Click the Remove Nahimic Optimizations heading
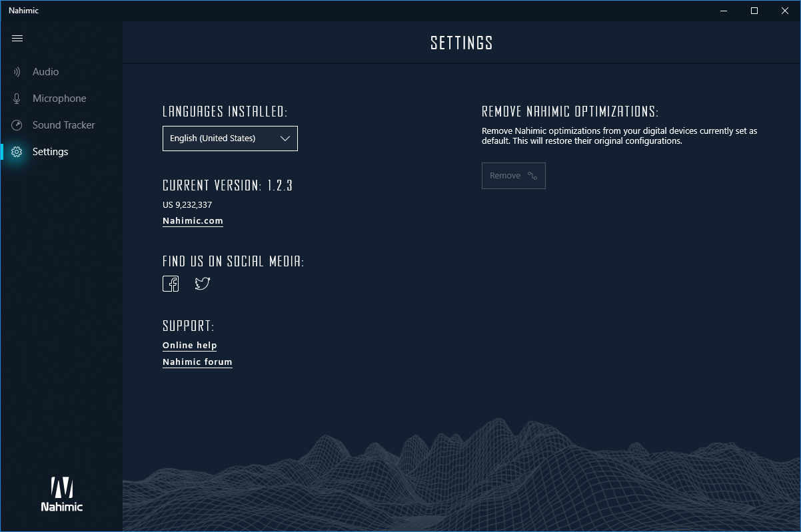The image size is (801, 532). pyautogui.click(x=570, y=111)
